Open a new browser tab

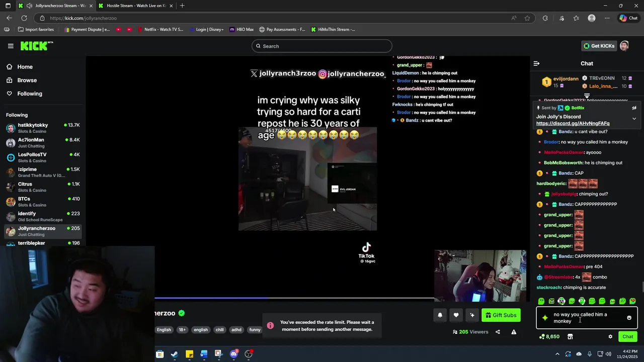click(182, 6)
